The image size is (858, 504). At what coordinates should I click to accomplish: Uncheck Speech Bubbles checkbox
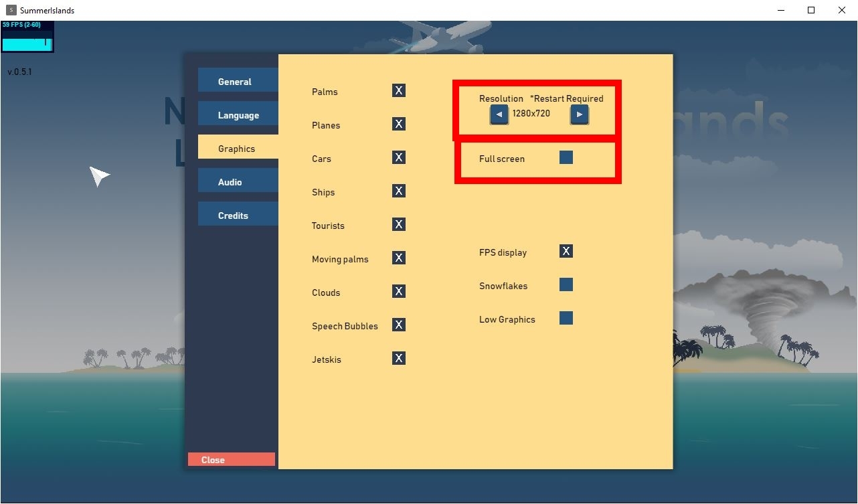[399, 325]
